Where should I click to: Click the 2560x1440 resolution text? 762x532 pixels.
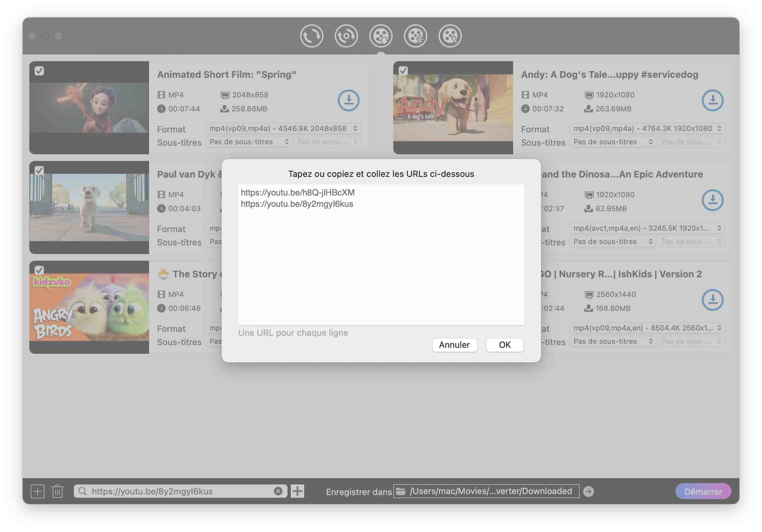[616, 294]
